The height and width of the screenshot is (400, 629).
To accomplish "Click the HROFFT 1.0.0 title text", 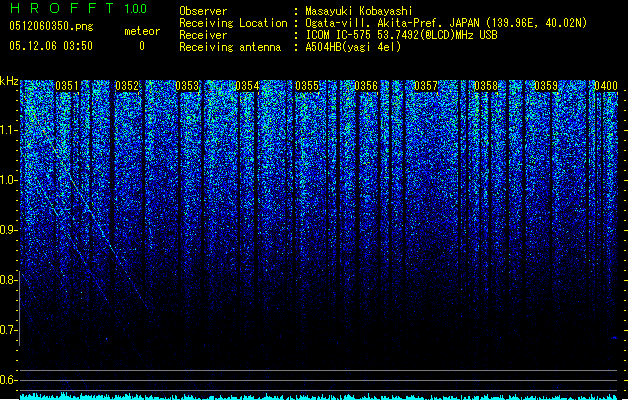I will point(78,8).
